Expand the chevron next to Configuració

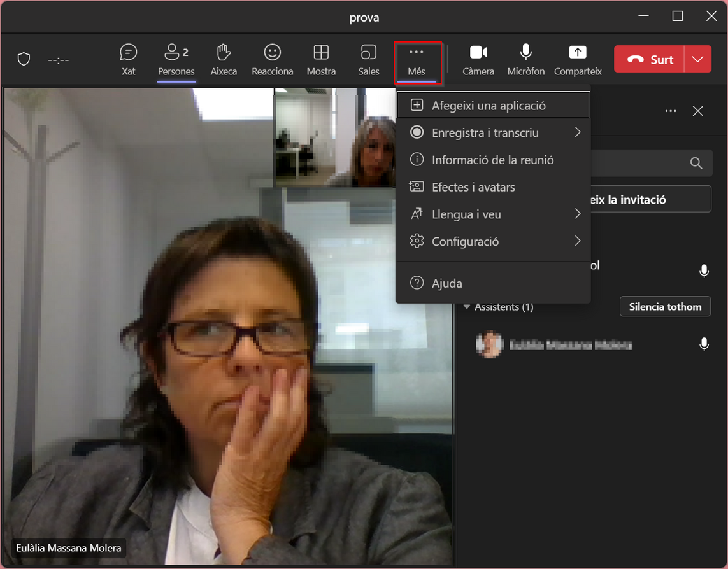pos(578,241)
